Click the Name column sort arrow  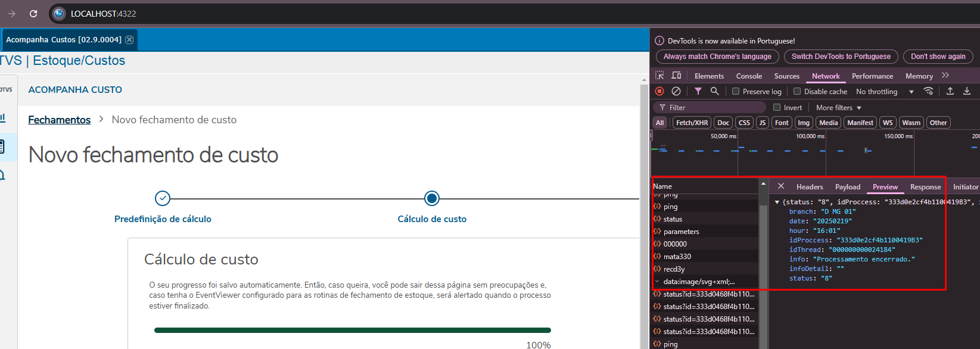click(763, 183)
